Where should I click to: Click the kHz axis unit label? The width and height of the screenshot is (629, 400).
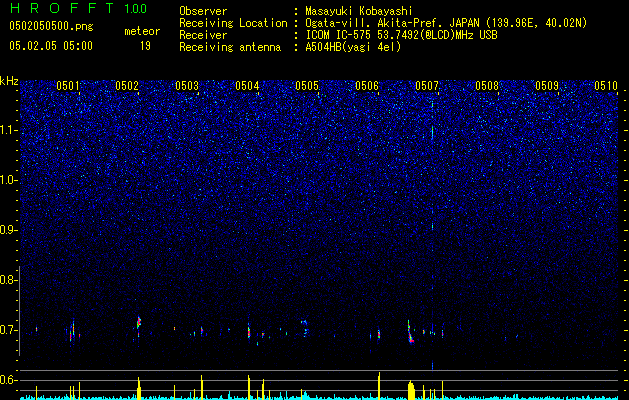tap(9, 81)
